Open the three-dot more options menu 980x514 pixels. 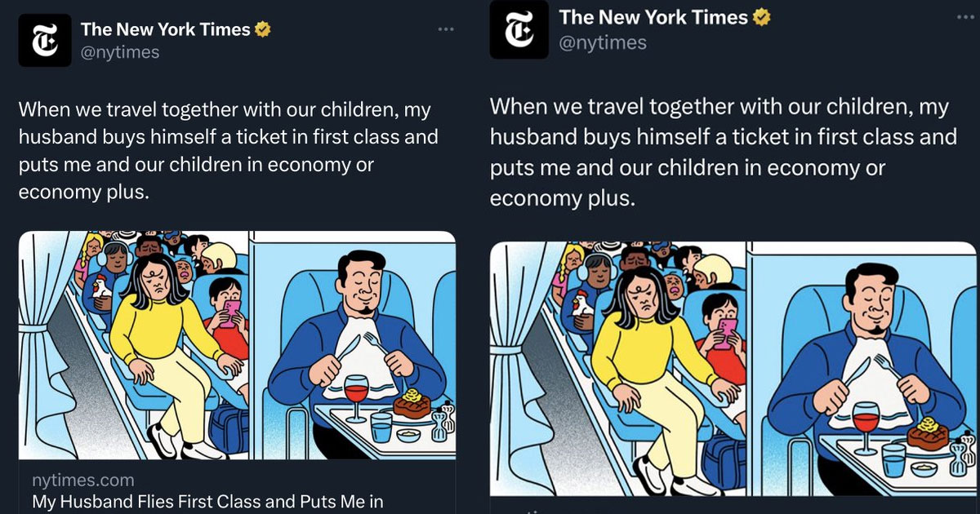445,29
